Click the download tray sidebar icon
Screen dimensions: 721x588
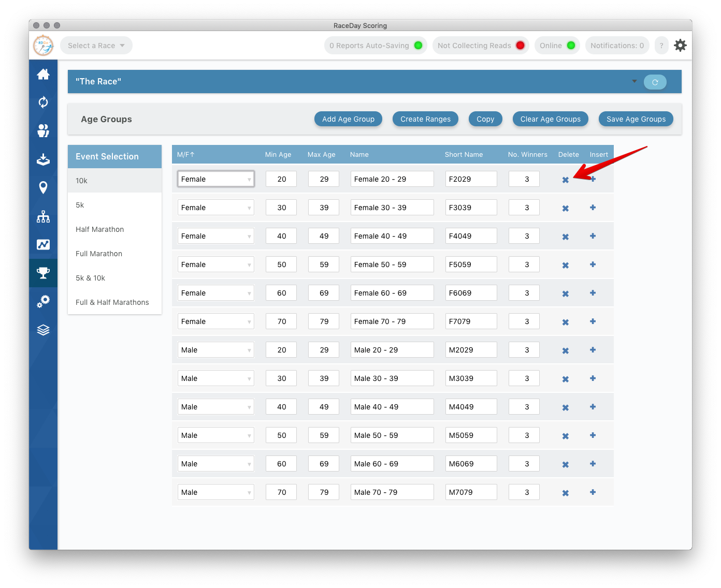43,159
